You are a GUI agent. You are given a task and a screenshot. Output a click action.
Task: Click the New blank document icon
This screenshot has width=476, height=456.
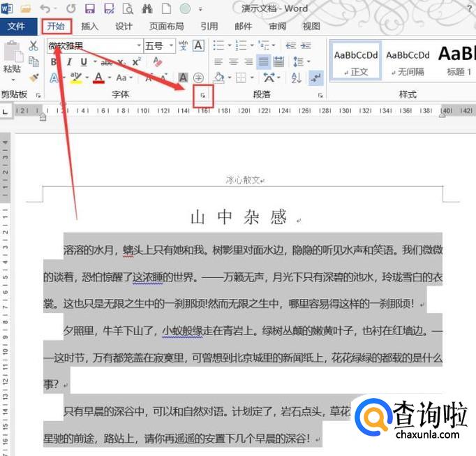[x=166, y=9]
